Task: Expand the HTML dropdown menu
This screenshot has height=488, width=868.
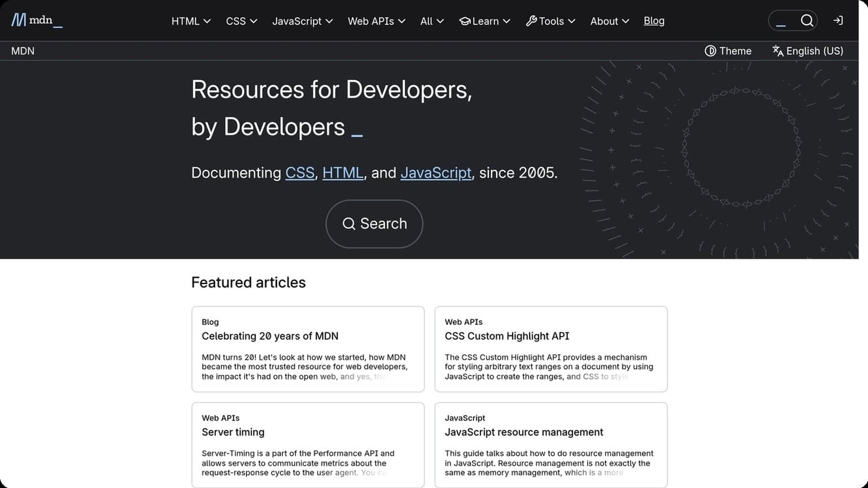Action: [190, 21]
